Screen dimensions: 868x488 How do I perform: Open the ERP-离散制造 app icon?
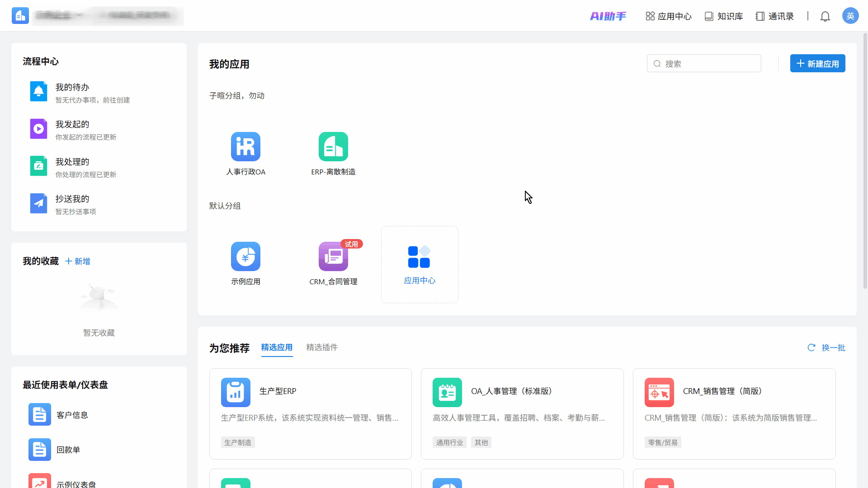(333, 146)
